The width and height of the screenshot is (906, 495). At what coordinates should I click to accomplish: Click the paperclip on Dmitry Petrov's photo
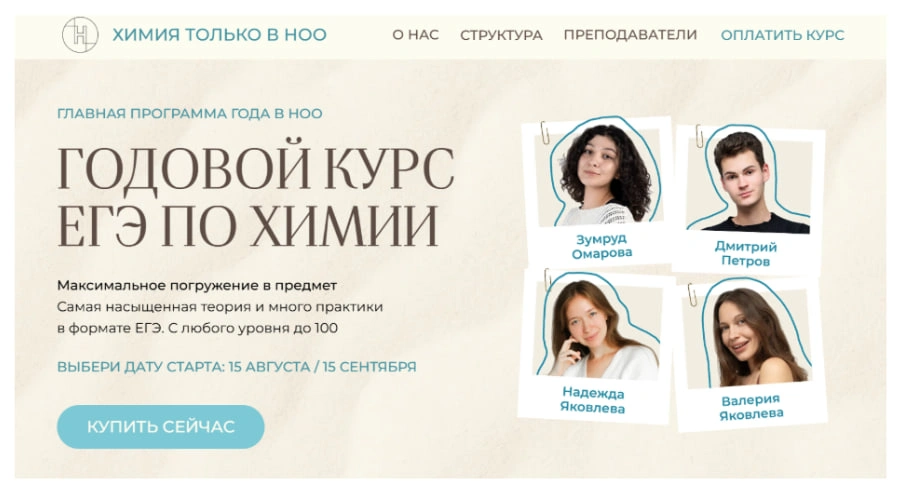tap(699, 136)
